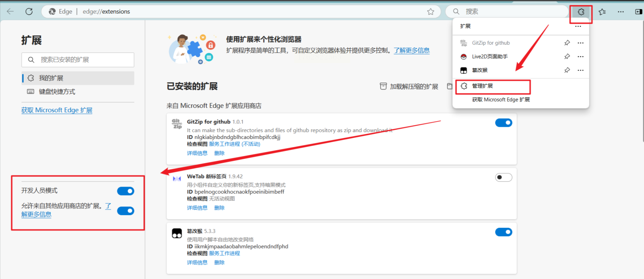
Task: Open GitZip for github from popup list
Action: click(491, 43)
